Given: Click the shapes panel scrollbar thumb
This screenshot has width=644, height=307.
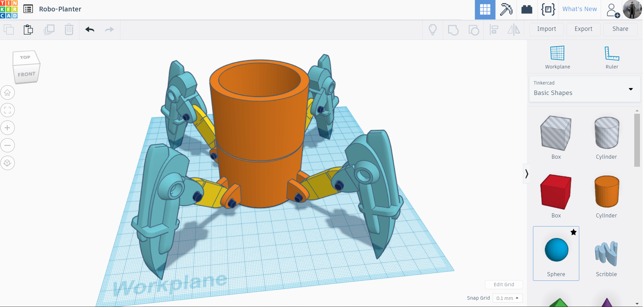Looking at the screenshot, I should 637,140.
